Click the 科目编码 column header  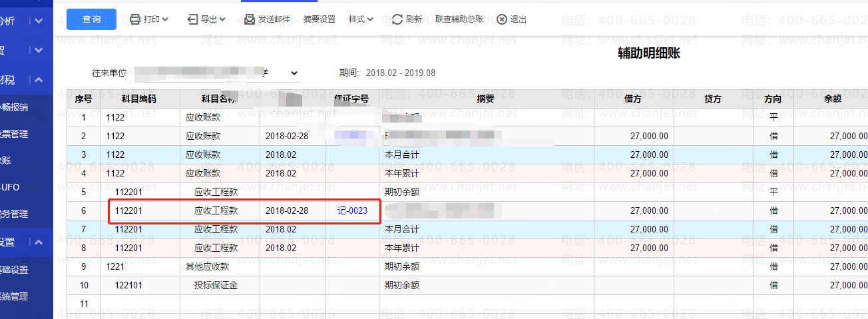(x=139, y=99)
